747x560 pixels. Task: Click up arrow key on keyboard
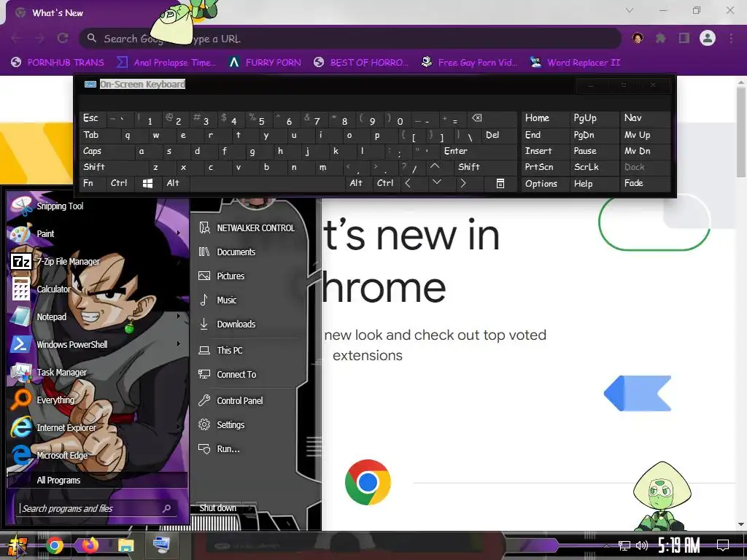pyautogui.click(x=436, y=167)
